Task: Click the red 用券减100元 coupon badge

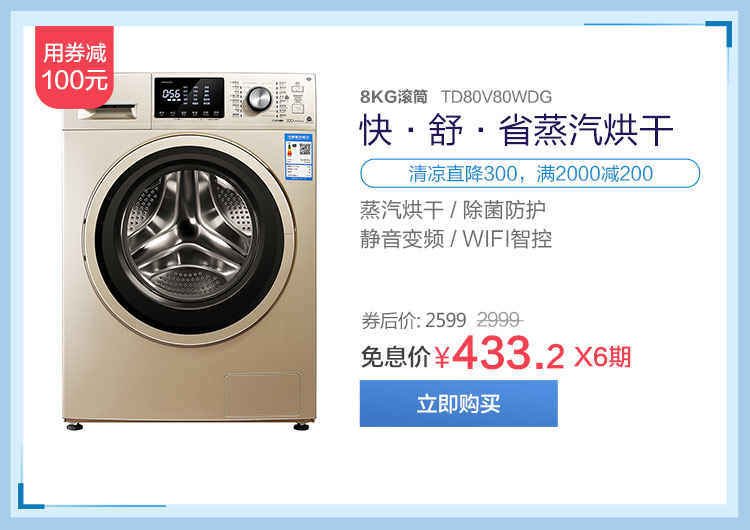Action: pyautogui.click(x=74, y=67)
